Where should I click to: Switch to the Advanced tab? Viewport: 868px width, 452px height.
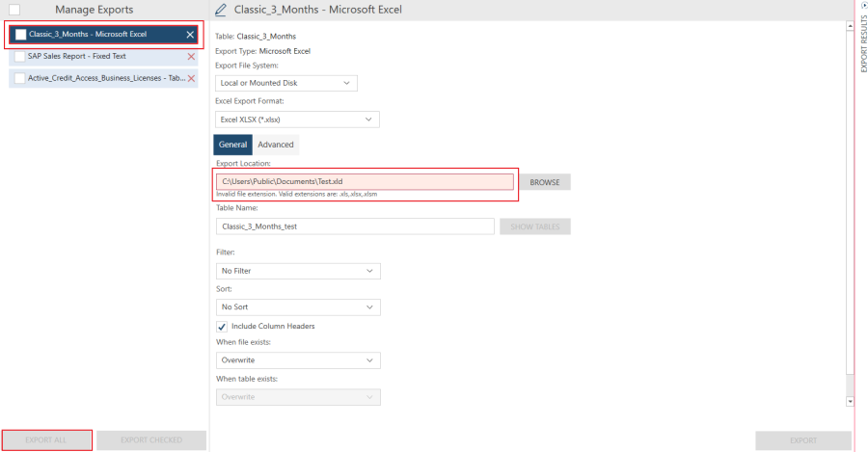[x=276, y=145]
